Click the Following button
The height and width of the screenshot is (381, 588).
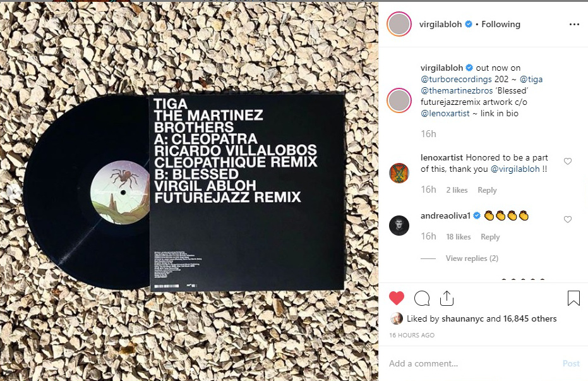click(x=501, y=25)
